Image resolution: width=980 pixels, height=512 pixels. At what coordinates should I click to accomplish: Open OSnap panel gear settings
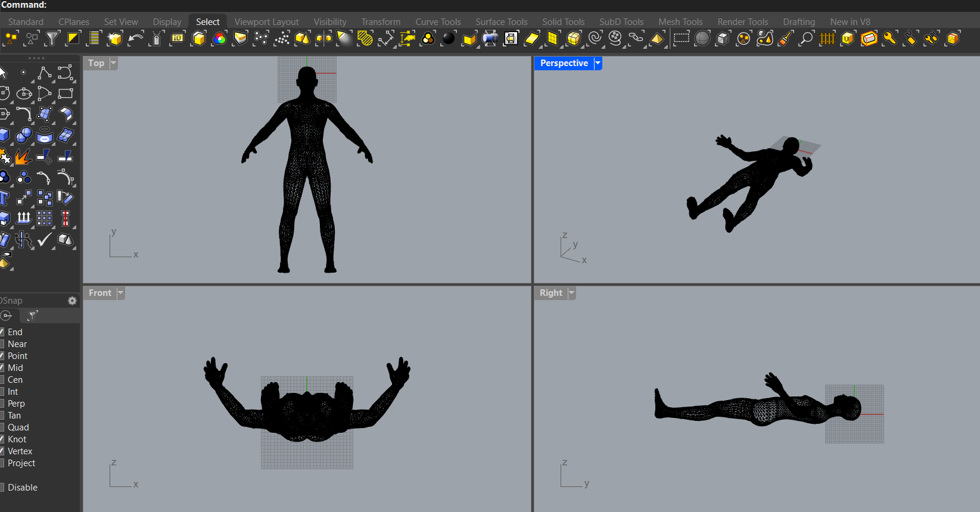pyautogui.click(x=72, y=301)
